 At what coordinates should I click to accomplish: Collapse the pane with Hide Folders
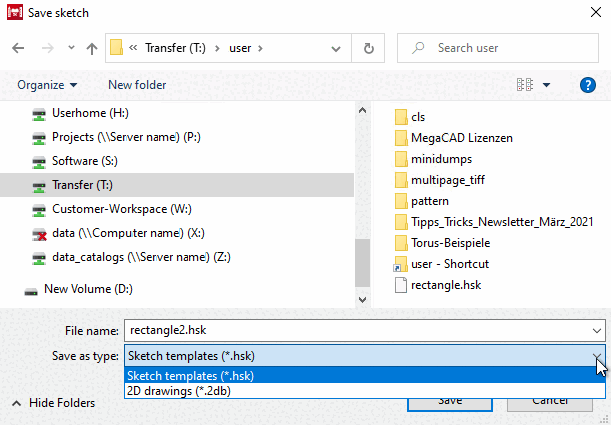[x=53, y=403]
